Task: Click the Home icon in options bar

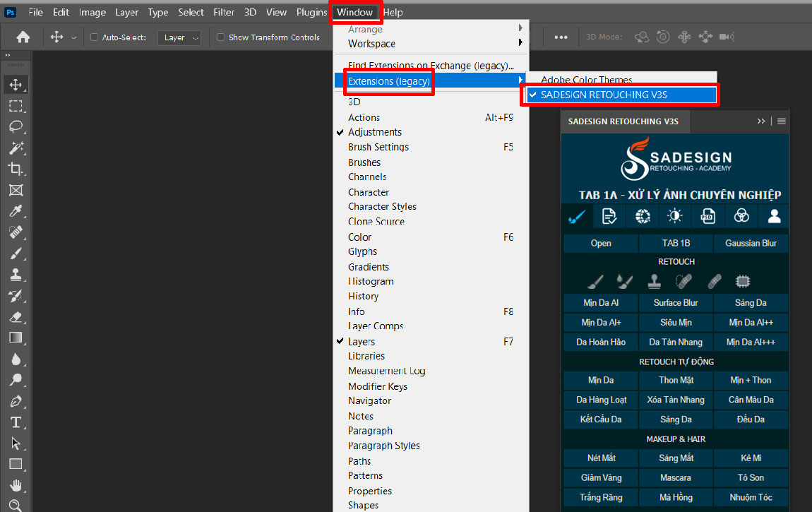Action: pyautogui.click(x=23, y=37)
